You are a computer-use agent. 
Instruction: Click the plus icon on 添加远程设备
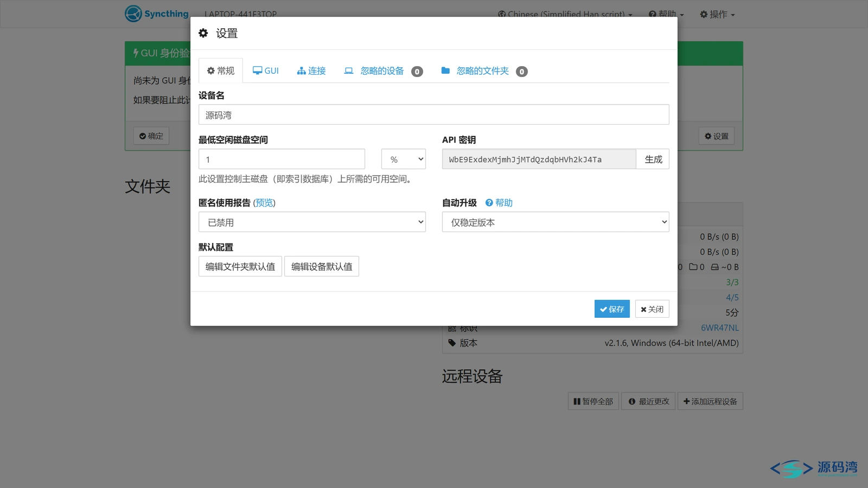[x=686, y=401]
